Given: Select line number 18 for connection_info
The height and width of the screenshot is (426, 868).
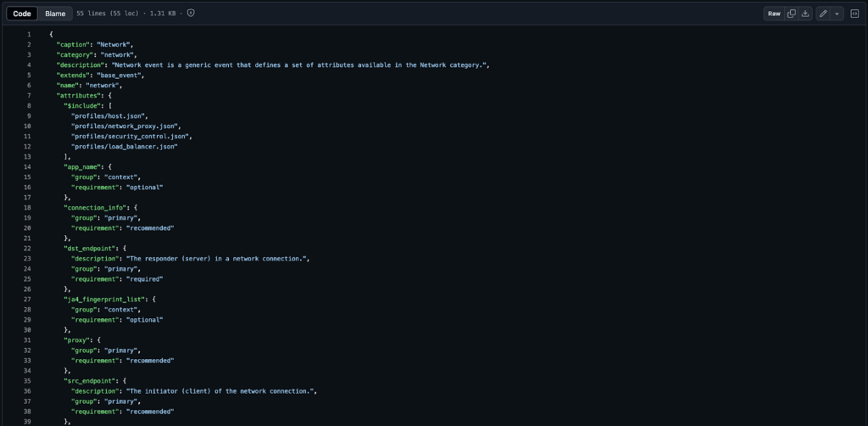Looking at the screenshot, I should coord(28,208).
